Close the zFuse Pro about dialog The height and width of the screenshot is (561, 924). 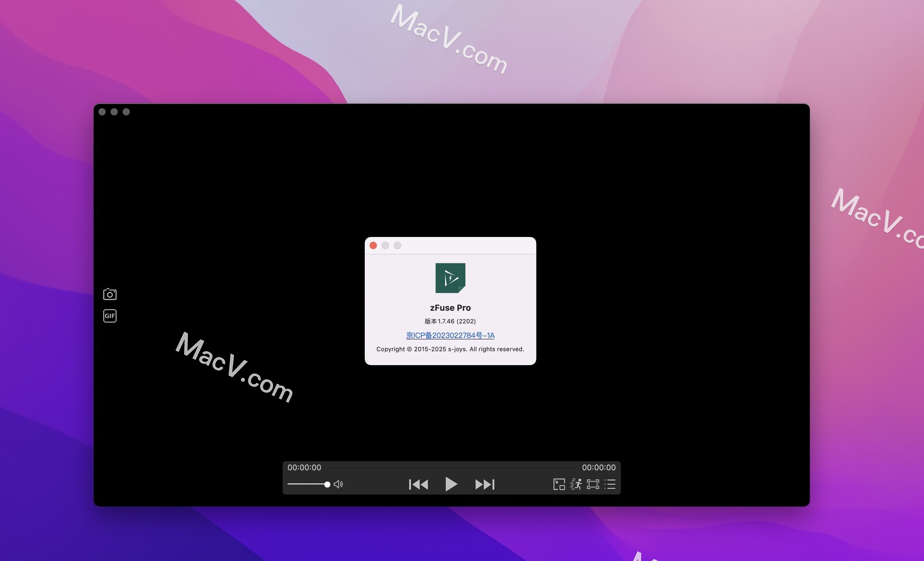[373, 246]
